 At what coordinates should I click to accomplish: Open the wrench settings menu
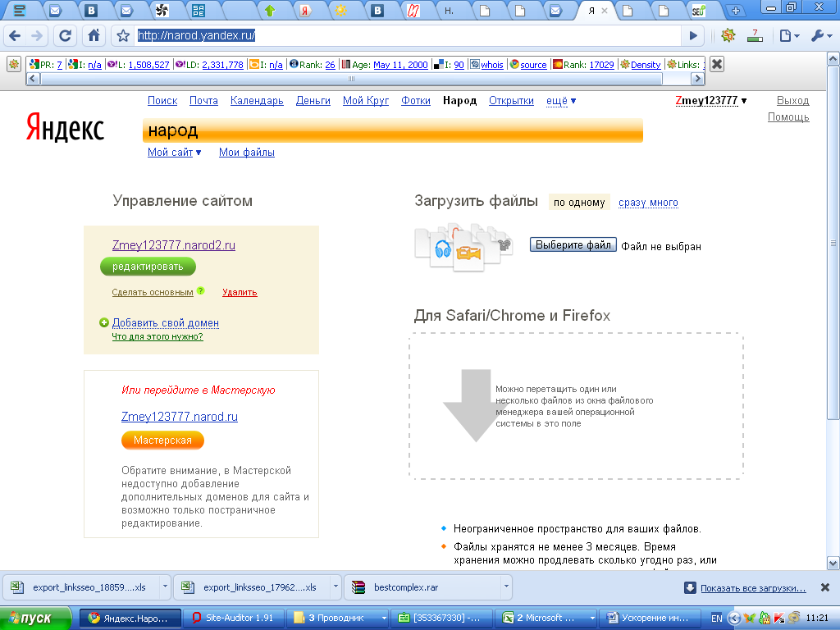pos(821,36)
